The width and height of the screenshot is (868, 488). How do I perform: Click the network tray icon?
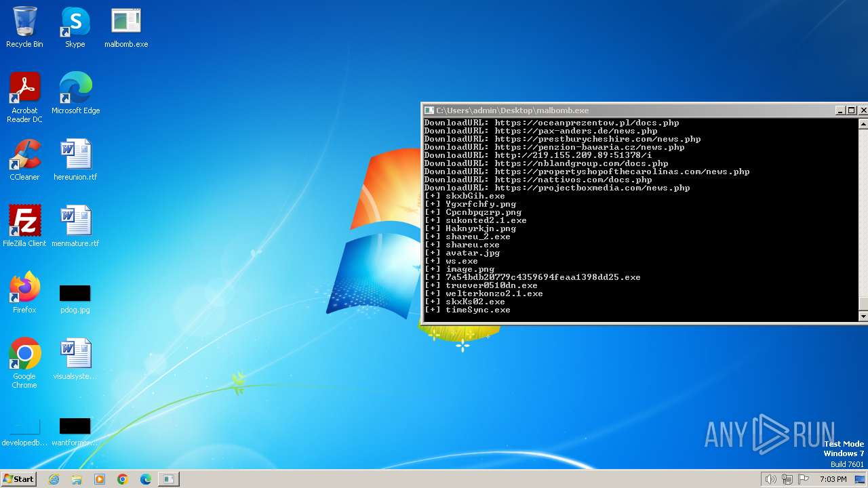point(787,479)
